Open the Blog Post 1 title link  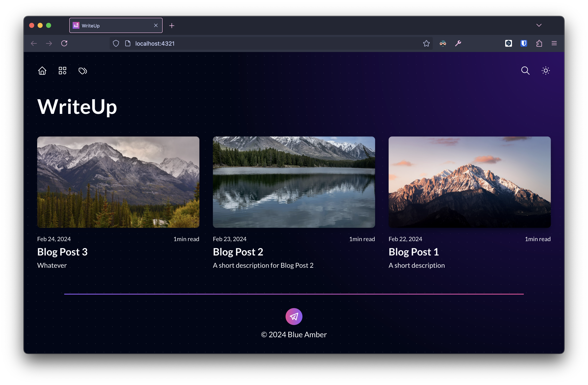point(414,252)
